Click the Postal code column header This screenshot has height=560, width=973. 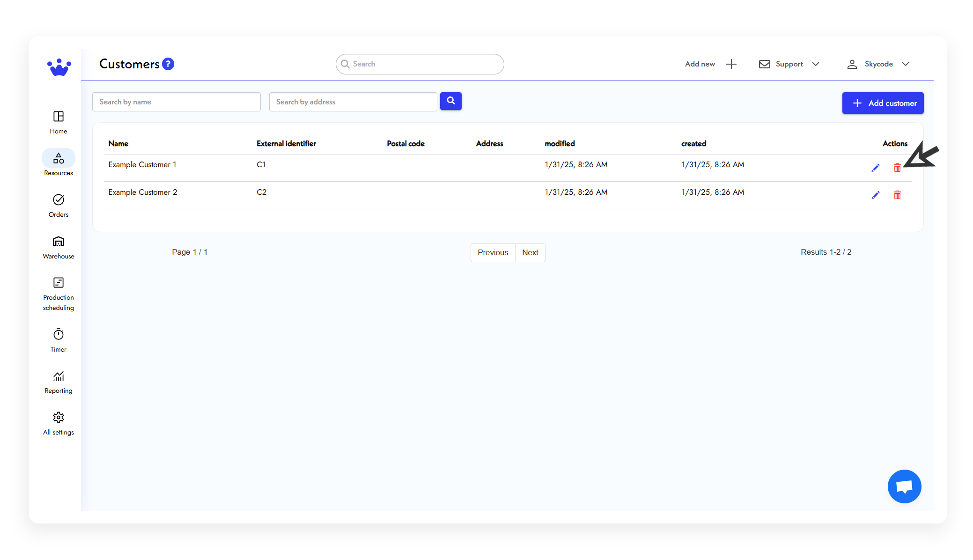tap(405, 143)
